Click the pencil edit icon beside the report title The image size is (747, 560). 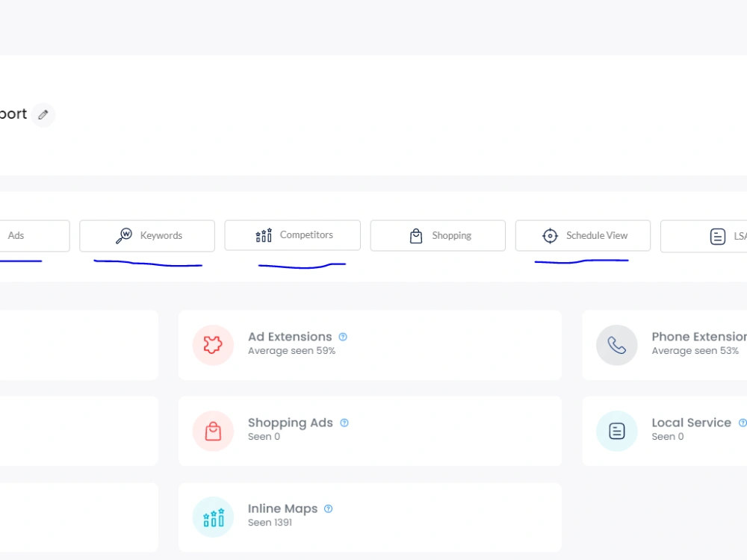(43, 115)
